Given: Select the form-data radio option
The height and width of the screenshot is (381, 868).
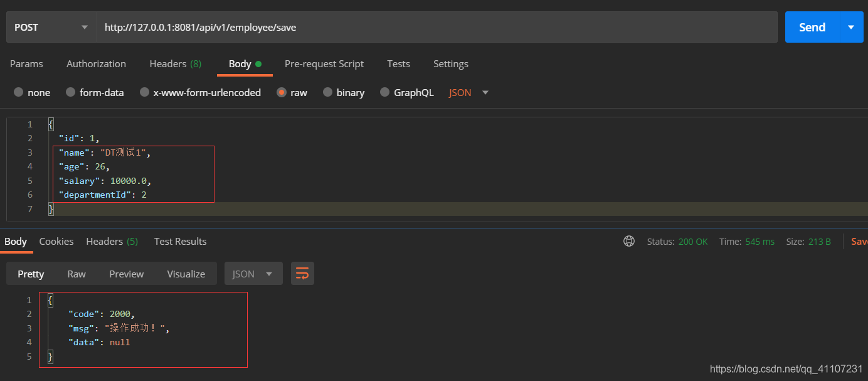Looking at the screenshot, I should tap(70, 92).
